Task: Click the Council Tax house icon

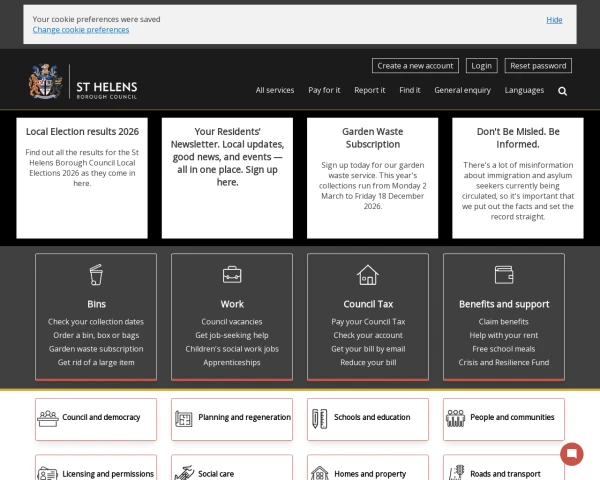Action: (368, 275)
